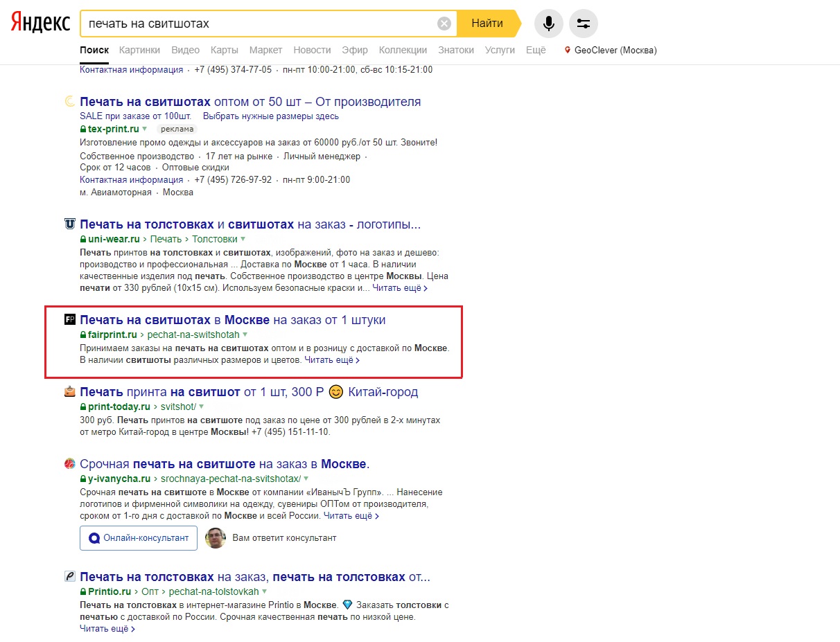840x642 pixels.
Task: Open dropdown arrow after fairprint.ru pechat-na-switshotah
Action: tap(245, 335)
